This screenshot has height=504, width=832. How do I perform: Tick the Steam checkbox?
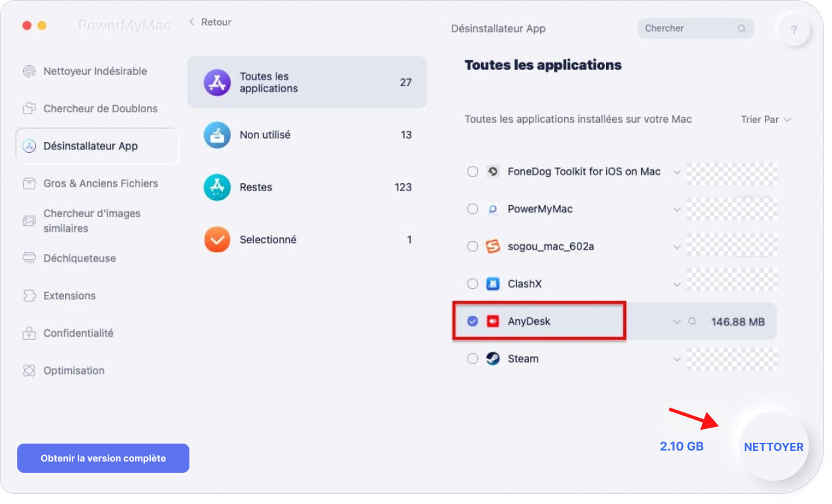(472, 359)
